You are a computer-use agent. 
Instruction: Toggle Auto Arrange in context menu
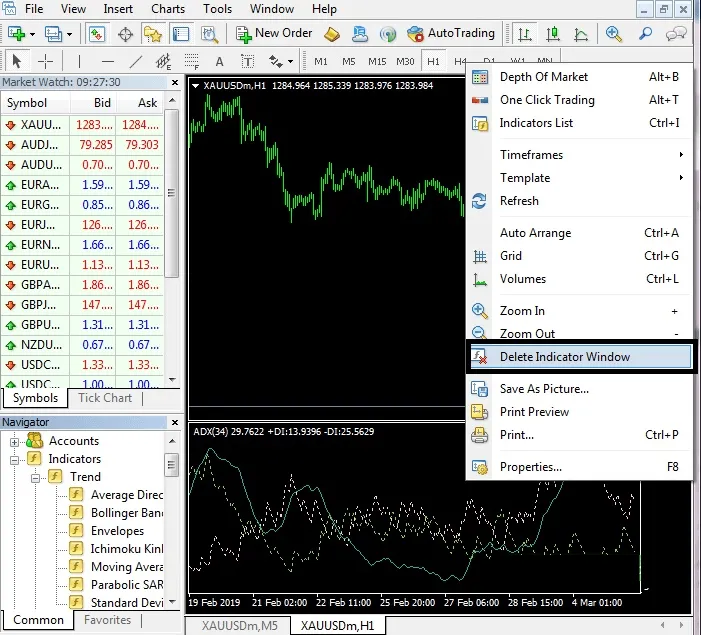pyautogui.click(x=580, y=233)
